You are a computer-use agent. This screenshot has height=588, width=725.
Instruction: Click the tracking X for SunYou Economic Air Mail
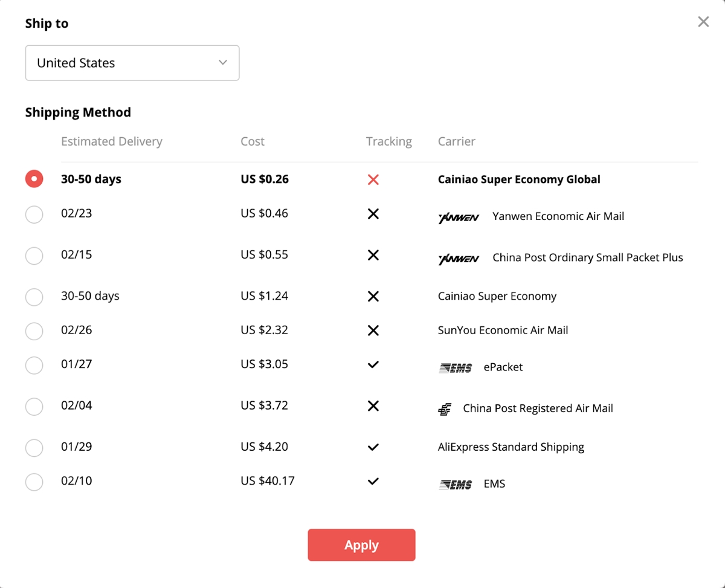373,331
